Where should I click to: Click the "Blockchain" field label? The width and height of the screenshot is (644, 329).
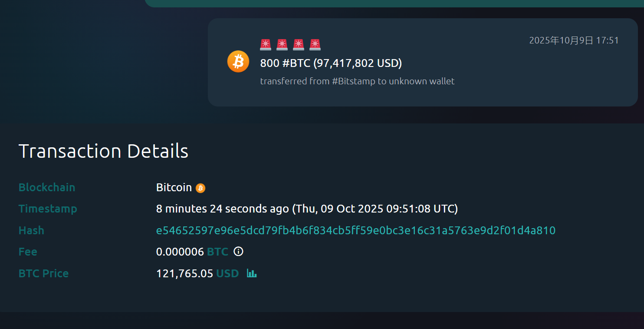click(47, 187)
